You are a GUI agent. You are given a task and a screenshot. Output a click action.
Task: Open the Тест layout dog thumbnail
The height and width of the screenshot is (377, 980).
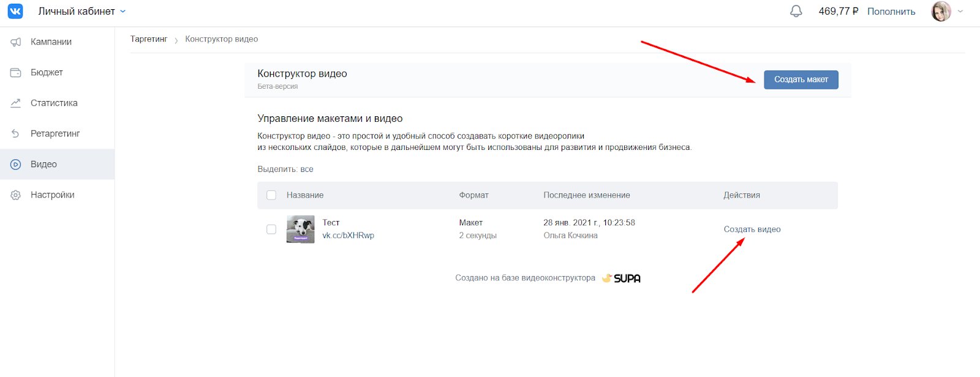pyautogui.click(x=300, y=230)
